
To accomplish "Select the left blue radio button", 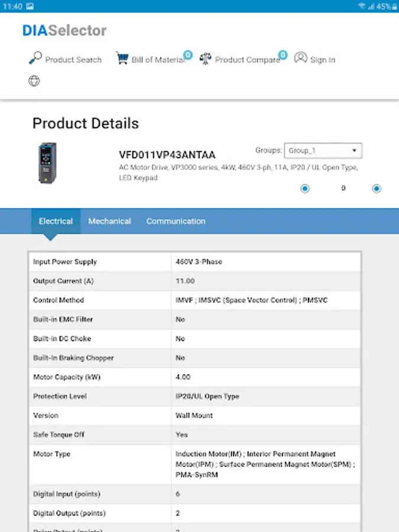I will [304, 188].
